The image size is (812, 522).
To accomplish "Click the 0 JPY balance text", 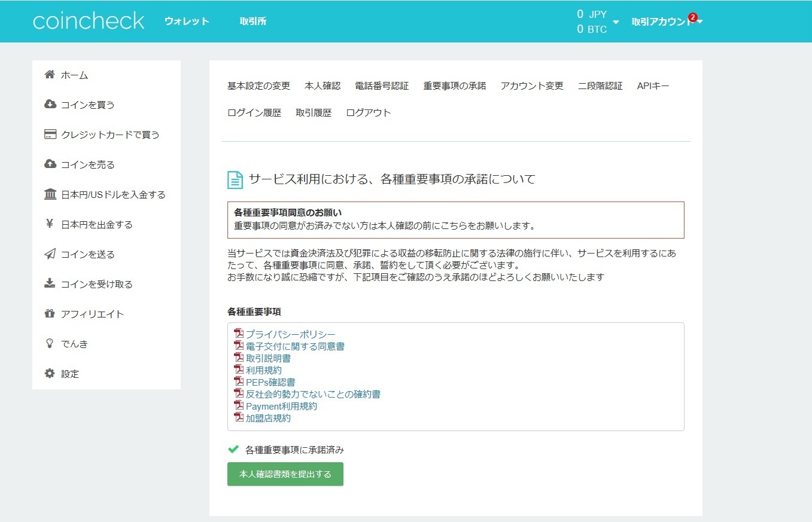I will [592, 14].
